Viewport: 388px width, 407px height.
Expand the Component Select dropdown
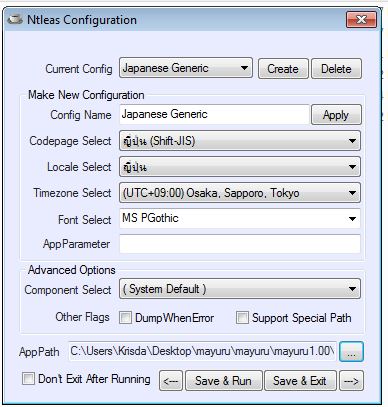[240, 289]
